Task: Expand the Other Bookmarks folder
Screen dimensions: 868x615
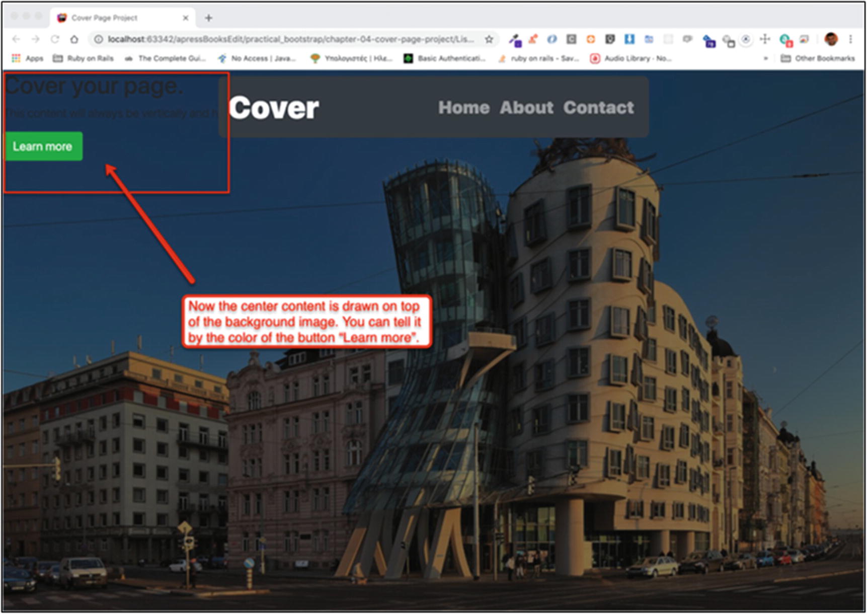Action: click(818, 58)
